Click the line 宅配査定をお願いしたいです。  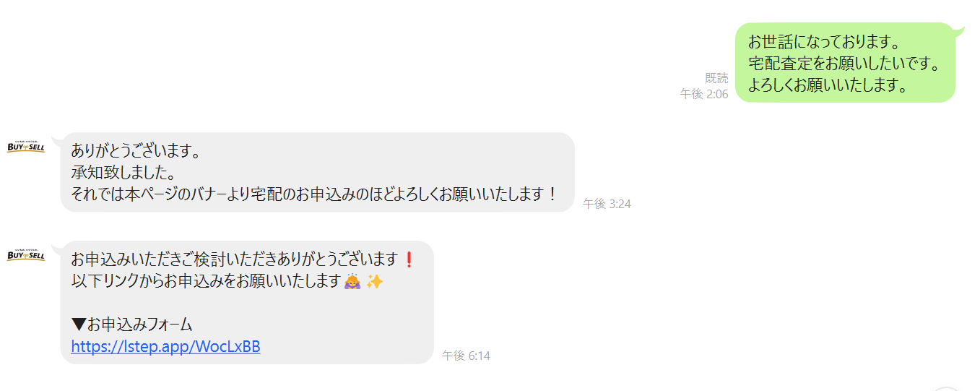[845, 64]
